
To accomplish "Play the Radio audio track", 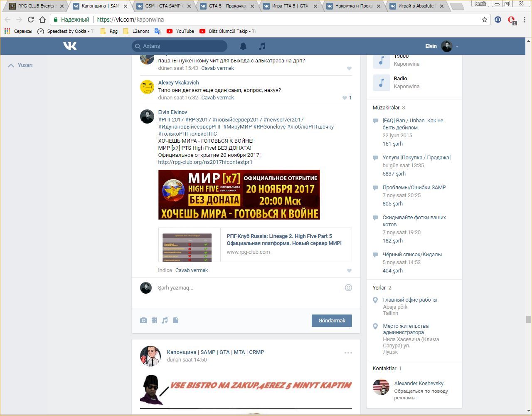I will tap(381, 82).
